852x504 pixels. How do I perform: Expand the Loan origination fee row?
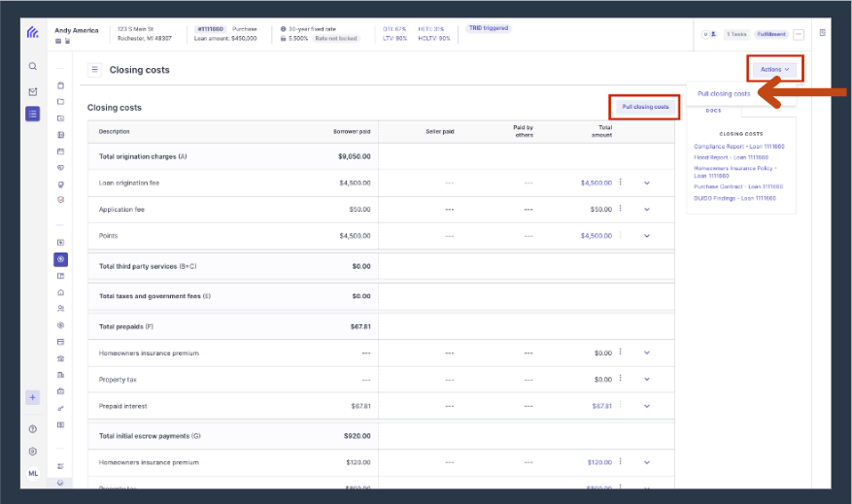tap(647, 183)
